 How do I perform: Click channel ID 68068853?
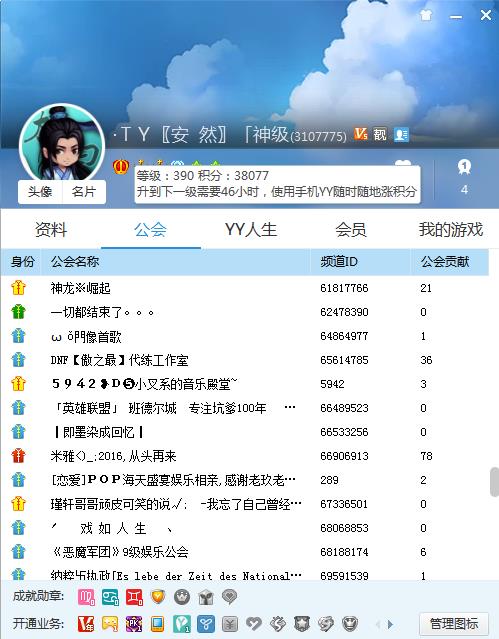click(x=344, y=528)
